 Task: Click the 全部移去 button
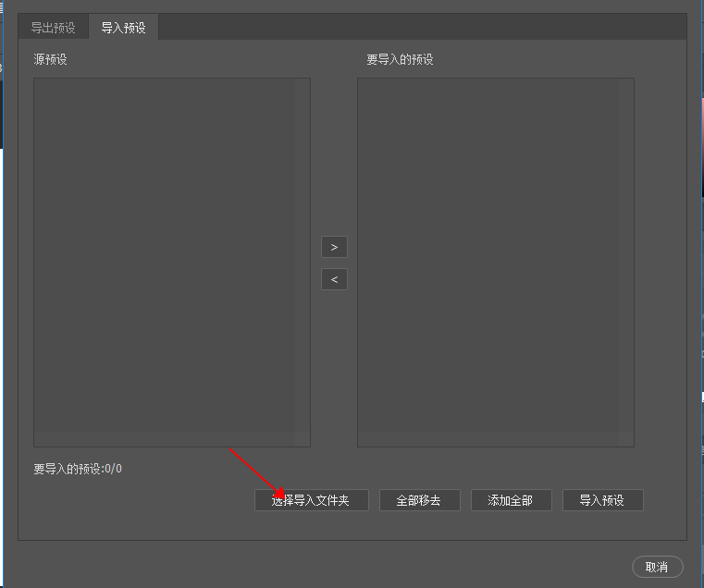[420, 500]
